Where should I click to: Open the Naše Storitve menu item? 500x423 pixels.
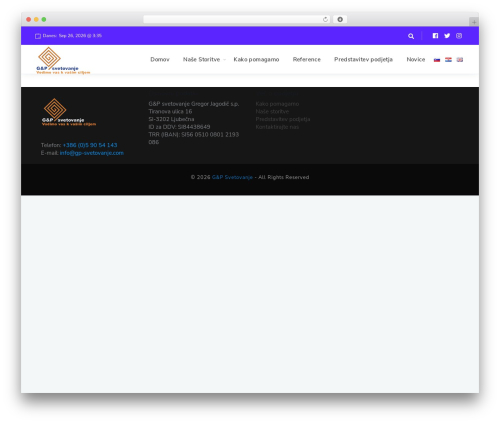point(201,59)
